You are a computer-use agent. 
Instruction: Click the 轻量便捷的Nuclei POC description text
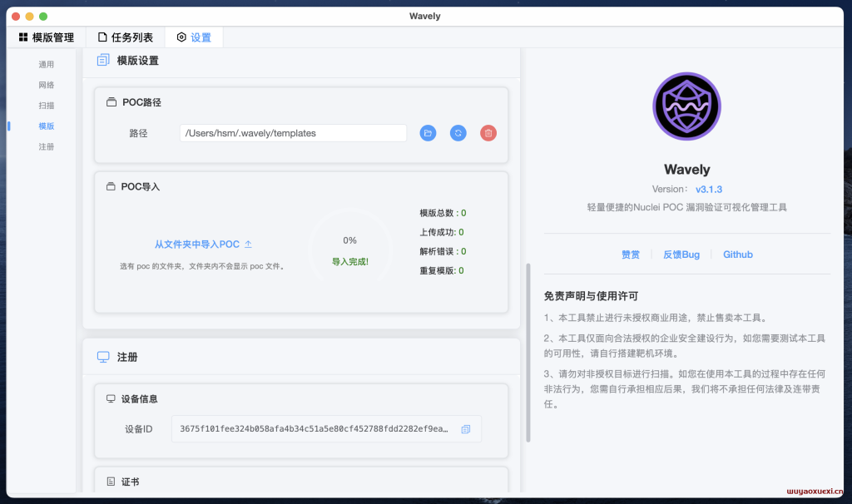pyautogui.click(x=686, y=207)
